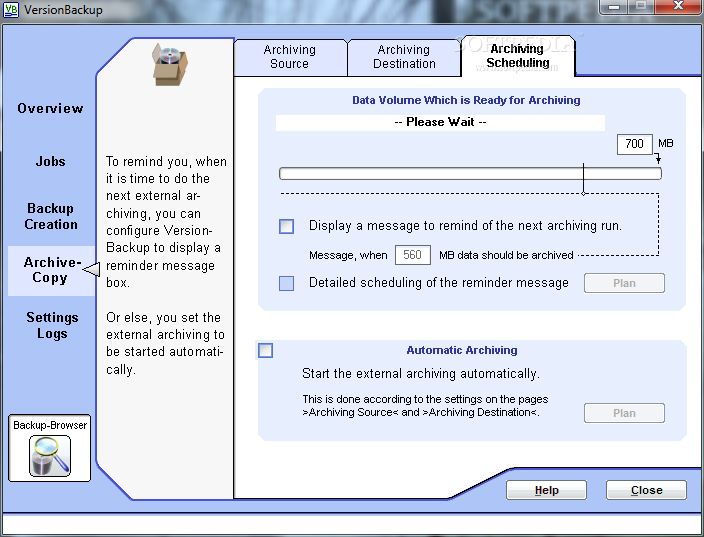This screenshot has width=704, height=537.
Task: Click the 'Automatic Archiving' heading
Action: point(462,350)
